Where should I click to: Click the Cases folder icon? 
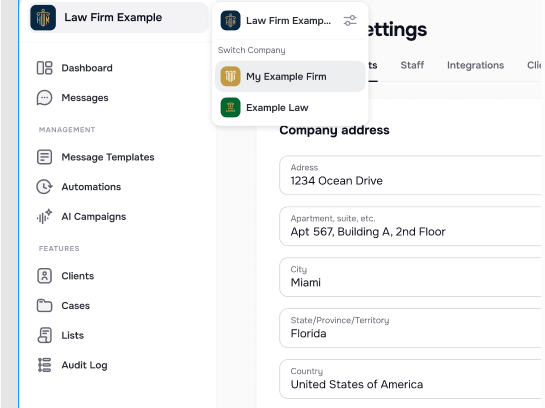coord(44,305)
